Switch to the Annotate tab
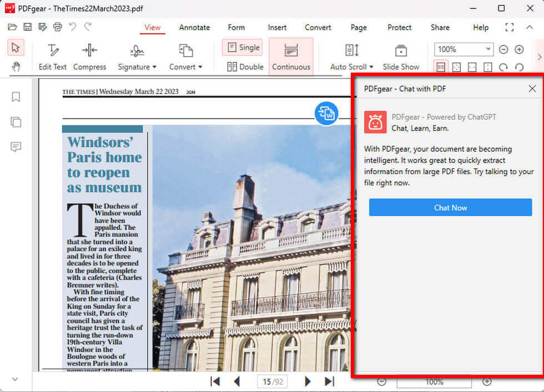This screenshot has height=392, width=544. 194,27
